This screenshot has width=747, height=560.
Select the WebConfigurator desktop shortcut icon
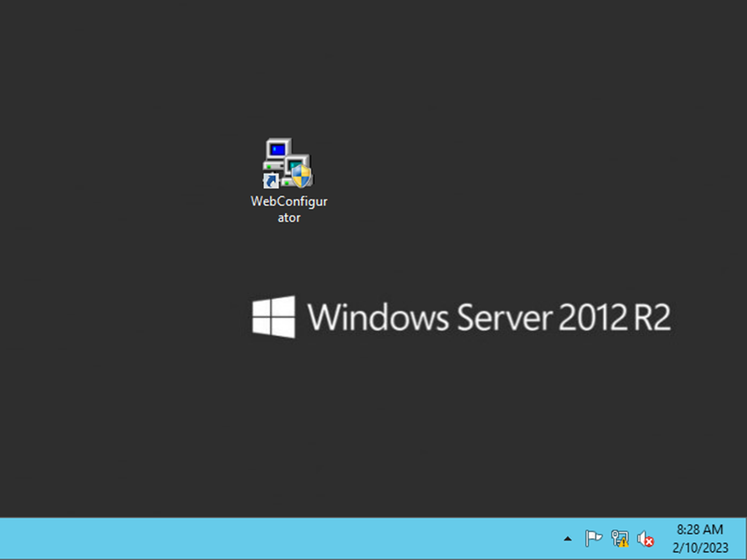click(288, 164)
